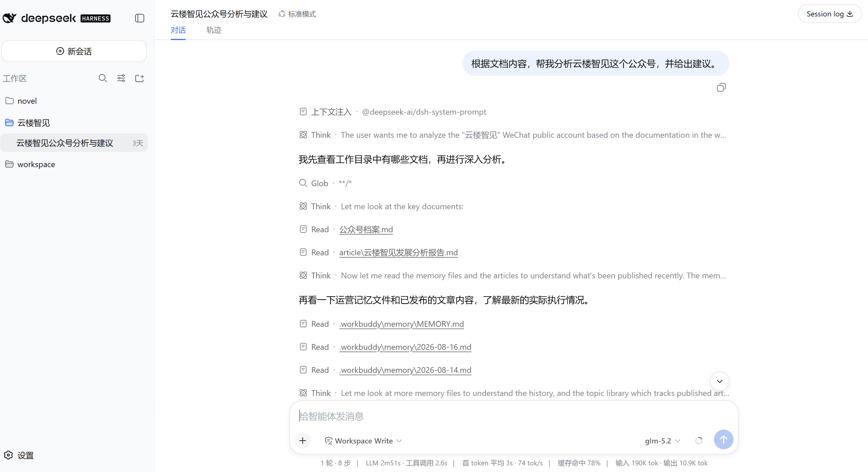Click the 标准模式 mode label

[x=302, y=14]
